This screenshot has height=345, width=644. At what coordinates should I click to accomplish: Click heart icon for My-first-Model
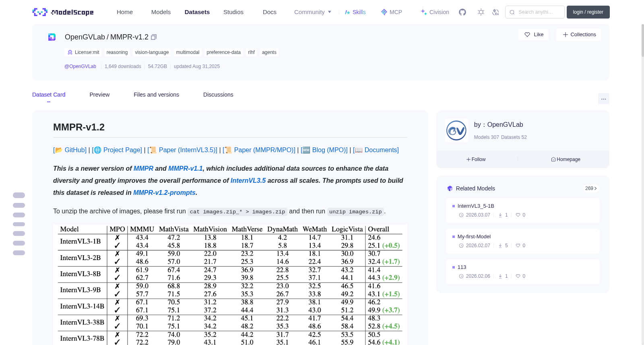pos(518,246)
